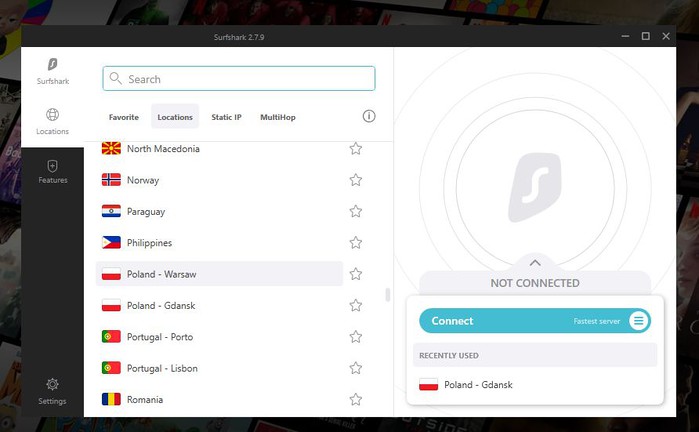Favorite Philippines with its star
This screenshot has height=432, width=699.
(x=355, y=243)
